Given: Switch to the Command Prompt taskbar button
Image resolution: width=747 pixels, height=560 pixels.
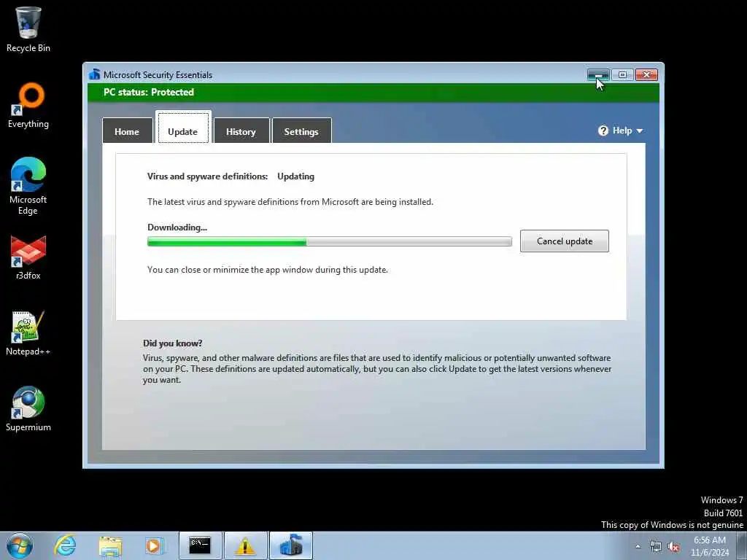Looking at the screenshot, I should click(x=200, y=545).
